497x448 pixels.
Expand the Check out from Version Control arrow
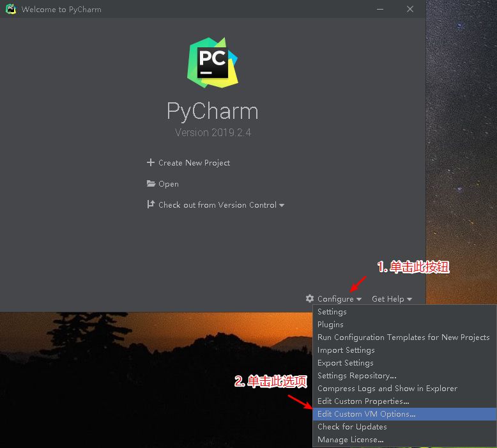coord(282,206)
